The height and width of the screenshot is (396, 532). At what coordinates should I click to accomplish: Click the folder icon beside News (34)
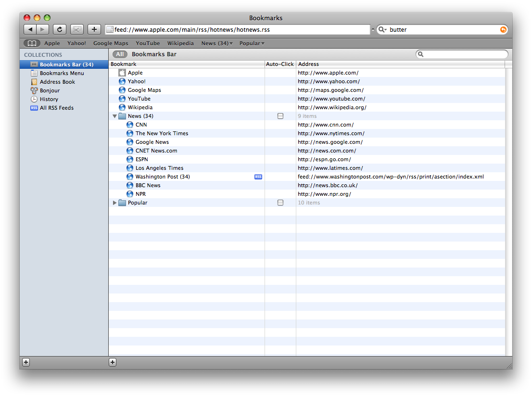122,116
